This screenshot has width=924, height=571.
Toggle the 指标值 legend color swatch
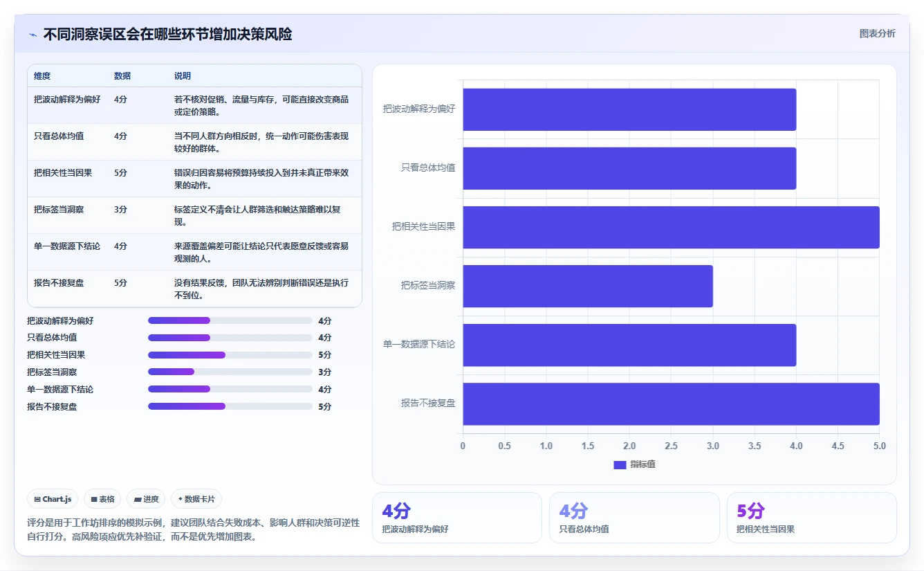620,464
